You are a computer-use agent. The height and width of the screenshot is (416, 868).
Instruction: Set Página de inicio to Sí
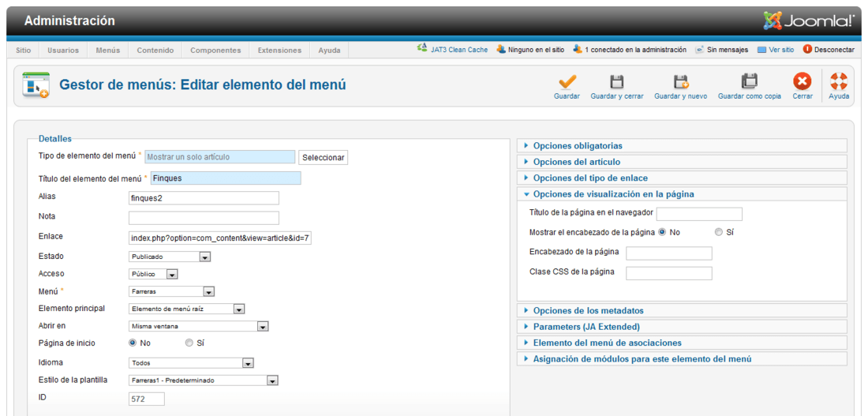(x=189, y=343)
